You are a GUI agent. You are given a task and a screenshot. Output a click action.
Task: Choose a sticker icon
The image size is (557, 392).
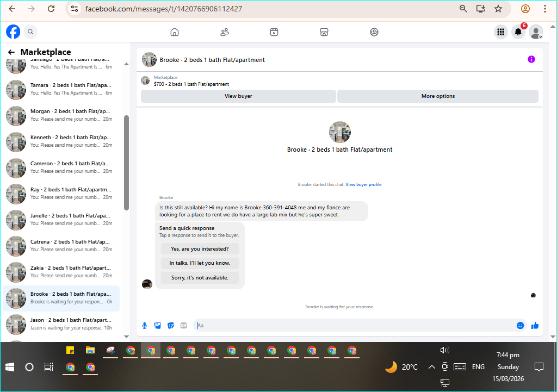pyautogui.click(x=171, y=325)
